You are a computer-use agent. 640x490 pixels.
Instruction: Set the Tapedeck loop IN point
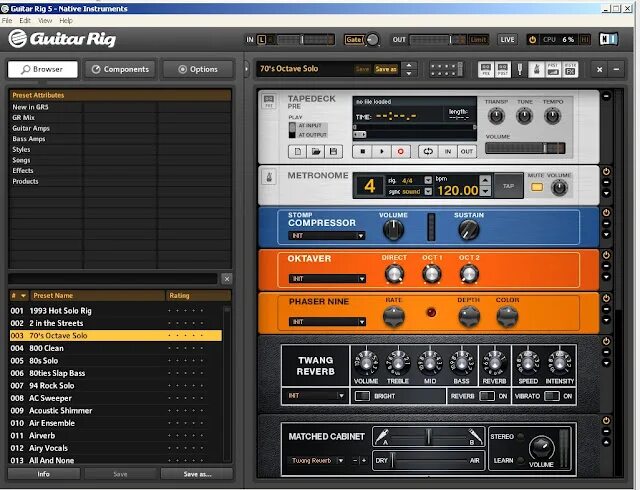pos(448,151)
